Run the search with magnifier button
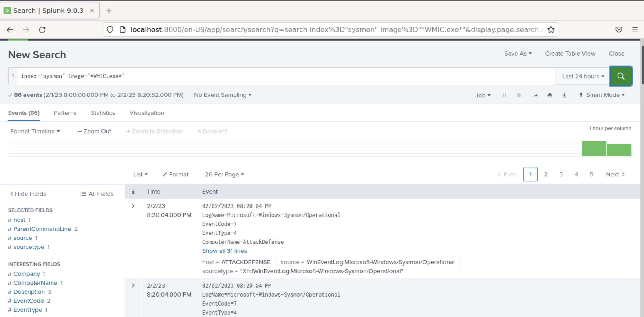Image resolution: width=644 pixels, height=317 pixels. point(621,76)
